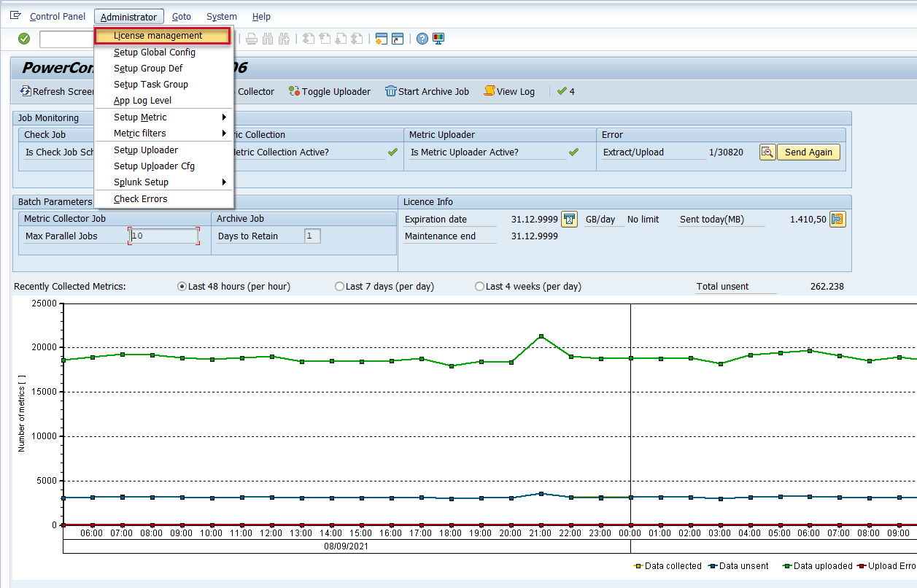
Task: Click the green checkmark Enter icon
Action: (x=24, y=39)
